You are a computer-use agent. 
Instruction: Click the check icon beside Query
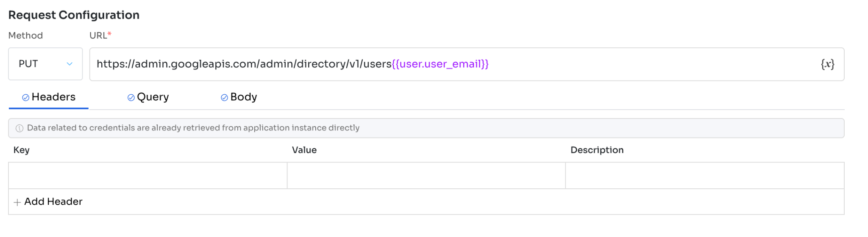[x=131, y=98]
